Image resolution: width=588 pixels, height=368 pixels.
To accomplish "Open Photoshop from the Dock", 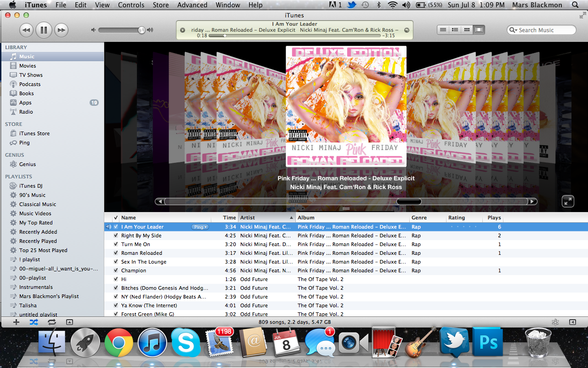I will point(488,342).
